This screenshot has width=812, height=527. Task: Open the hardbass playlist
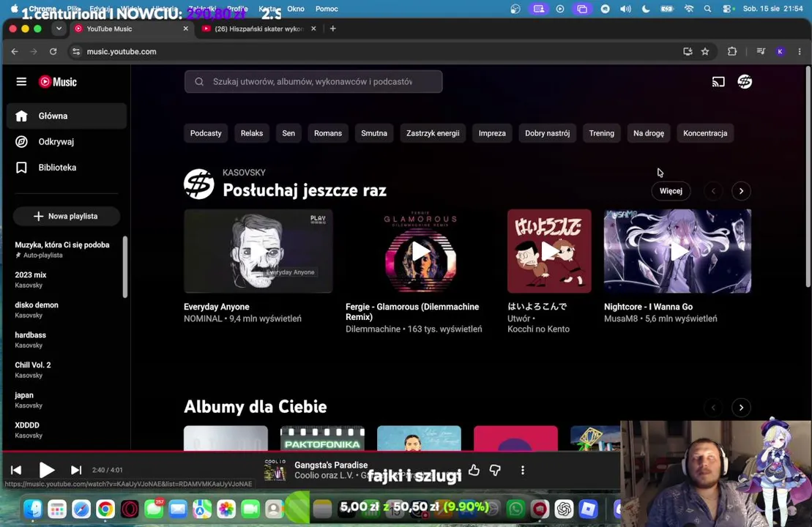point(30,340)
